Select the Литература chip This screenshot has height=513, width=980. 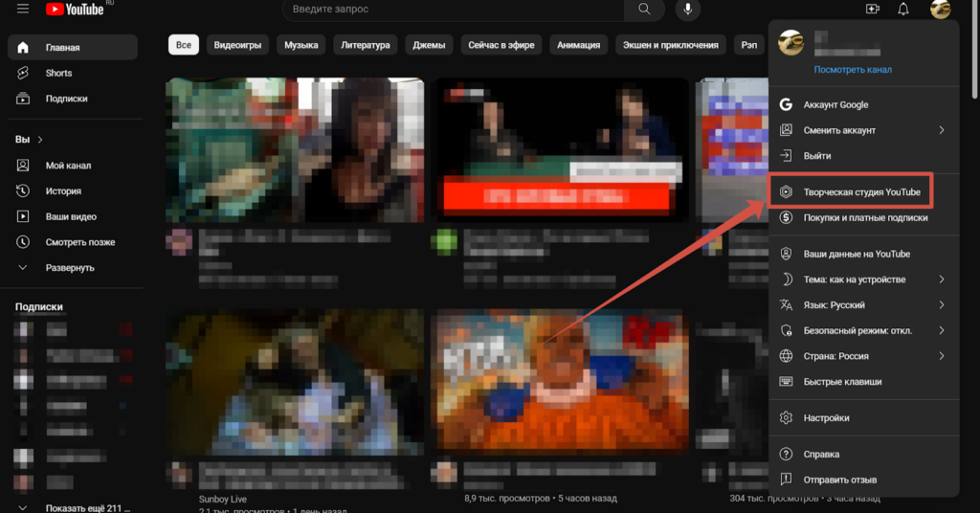pos(366,45)
